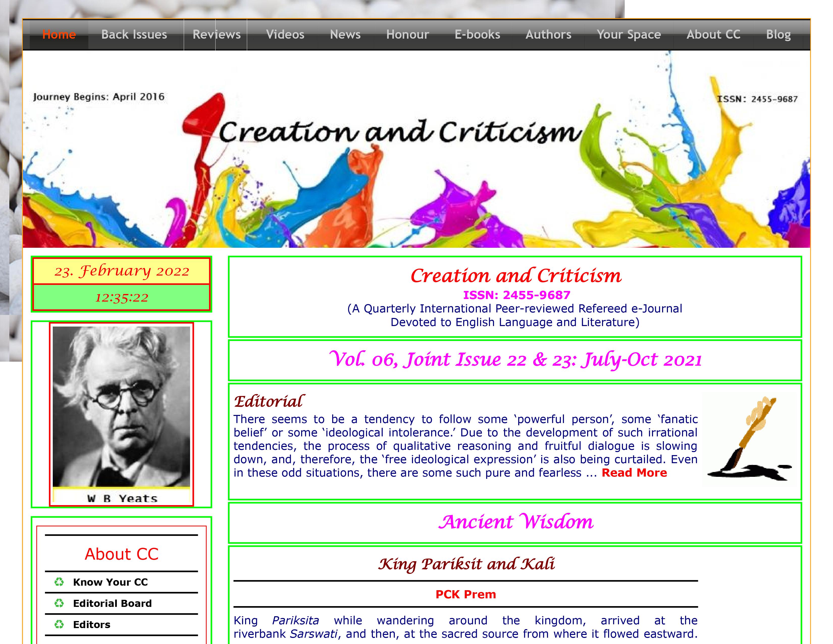Click the recycle icon beside Editorial Board
This screenshot has width=833, height=644.
click(59, 603)
